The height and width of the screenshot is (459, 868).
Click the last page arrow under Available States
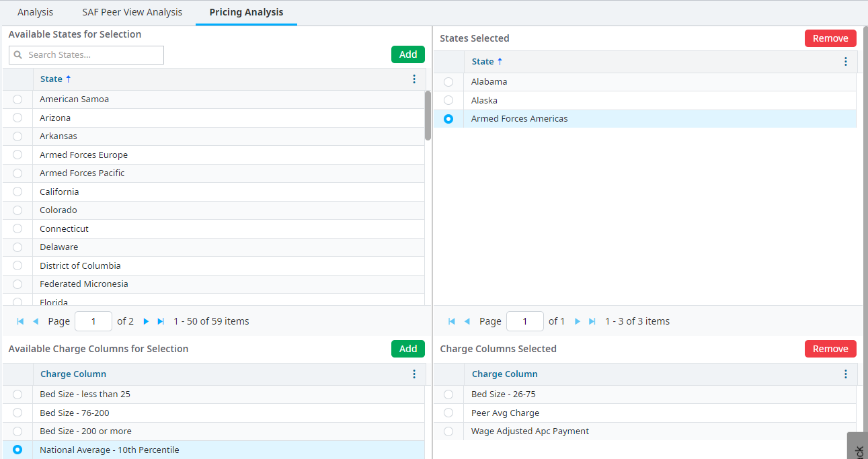click(161, 321)
